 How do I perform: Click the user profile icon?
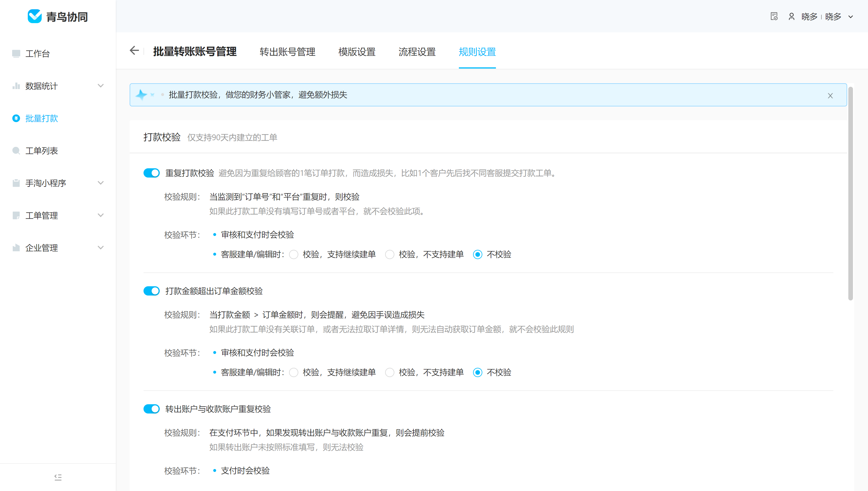coord(791,16)
